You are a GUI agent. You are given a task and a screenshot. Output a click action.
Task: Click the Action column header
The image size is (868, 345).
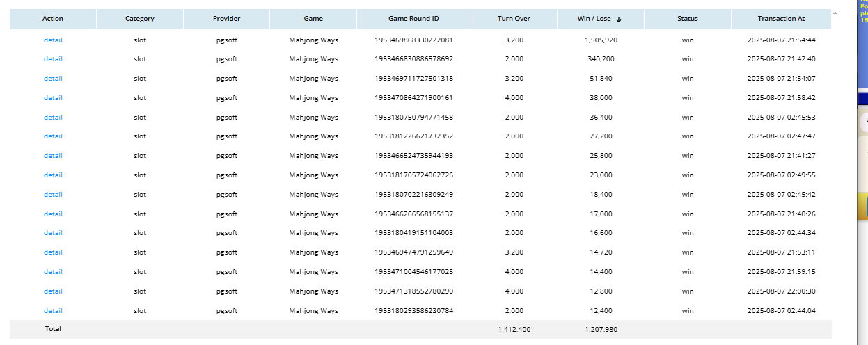(x=53, y=19)
